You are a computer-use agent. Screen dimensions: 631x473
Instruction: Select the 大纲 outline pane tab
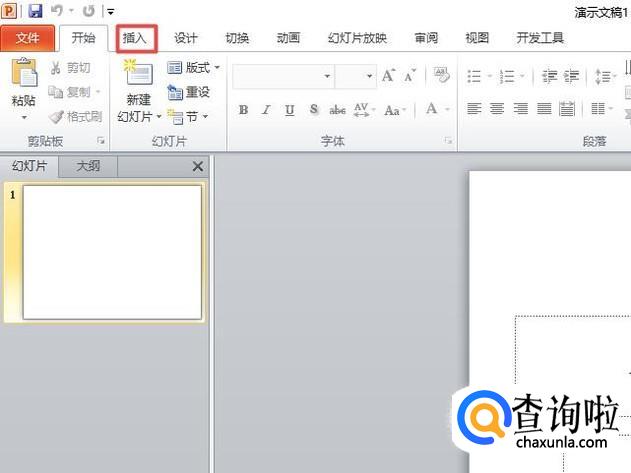(x=88, y=166)
